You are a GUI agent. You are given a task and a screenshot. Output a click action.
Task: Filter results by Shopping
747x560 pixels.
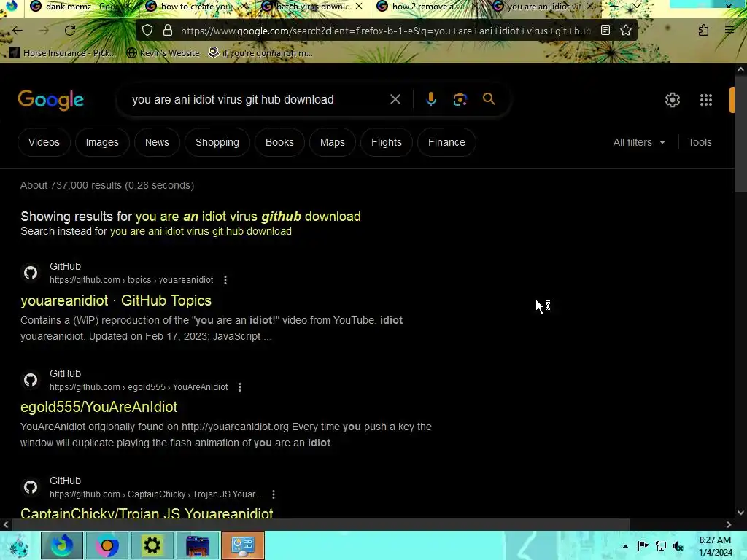217,142
